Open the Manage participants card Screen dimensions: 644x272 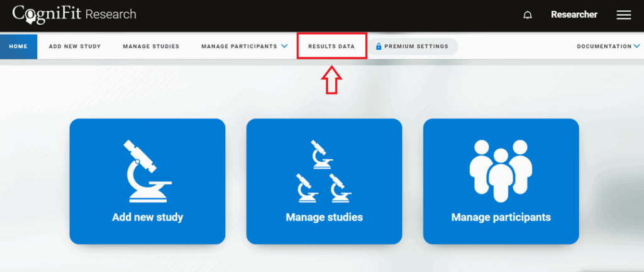pyautogui.click(x=501, y=181)
